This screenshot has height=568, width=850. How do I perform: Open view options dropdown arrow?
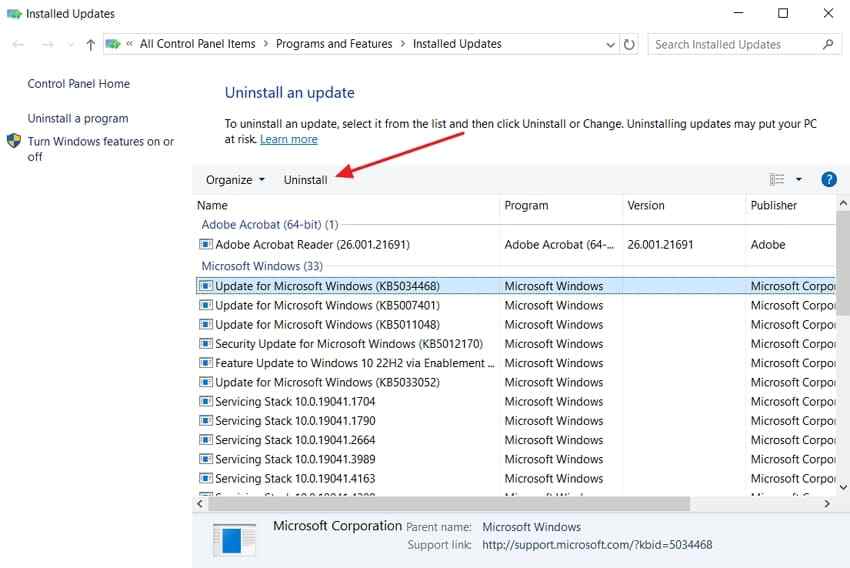coord(799,179)
